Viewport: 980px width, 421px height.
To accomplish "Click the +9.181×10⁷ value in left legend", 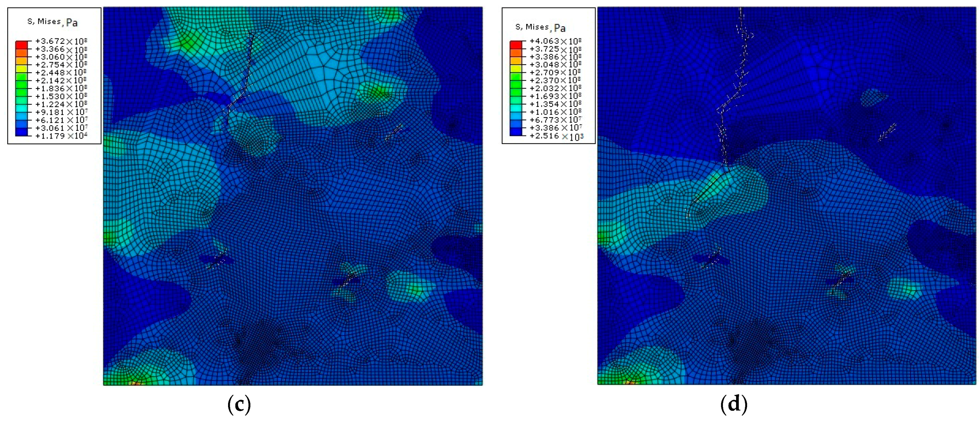I will (61, 112).
